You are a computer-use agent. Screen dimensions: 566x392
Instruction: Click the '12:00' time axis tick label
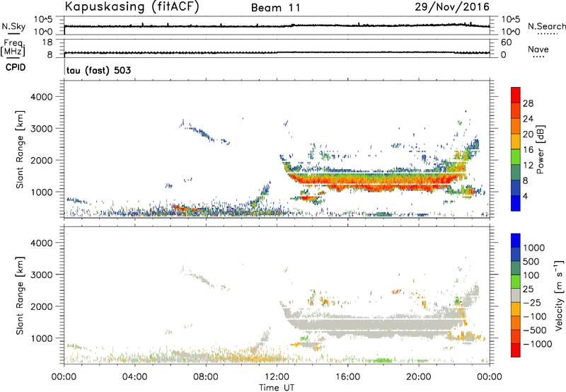click(x=277, y=377)
